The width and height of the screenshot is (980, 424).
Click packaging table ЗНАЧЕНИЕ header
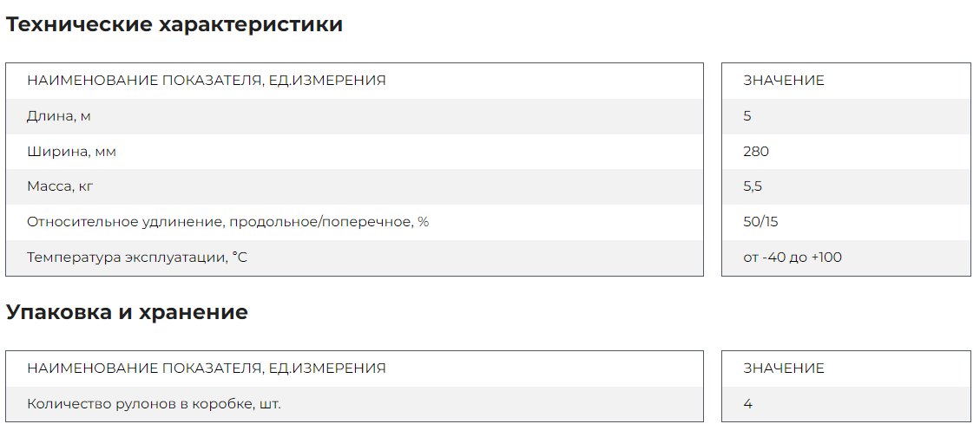[x=784, y=369]
